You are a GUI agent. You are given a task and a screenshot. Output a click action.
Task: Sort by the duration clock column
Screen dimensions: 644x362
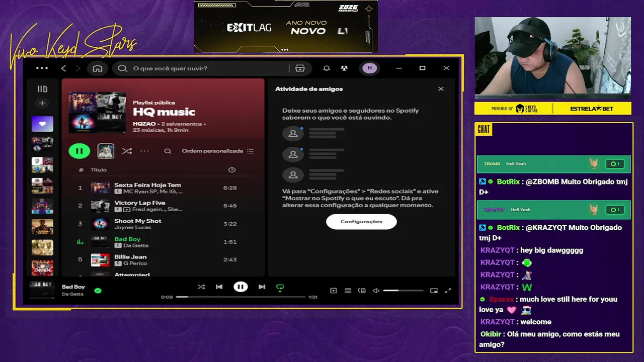(x=232, y=170)
